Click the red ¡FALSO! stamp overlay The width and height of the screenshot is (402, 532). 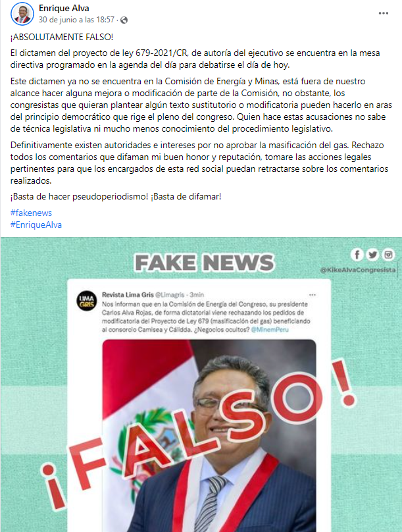[x=198, y=434]
